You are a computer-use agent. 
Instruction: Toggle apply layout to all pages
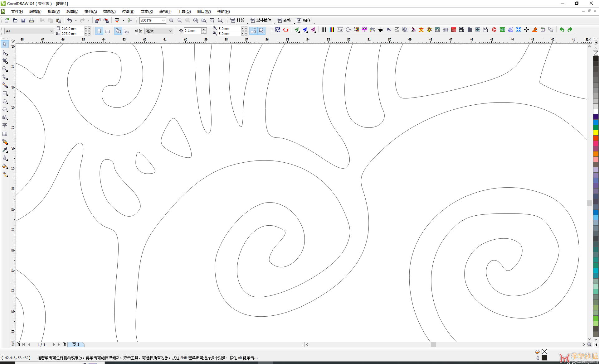click(118, 31)
